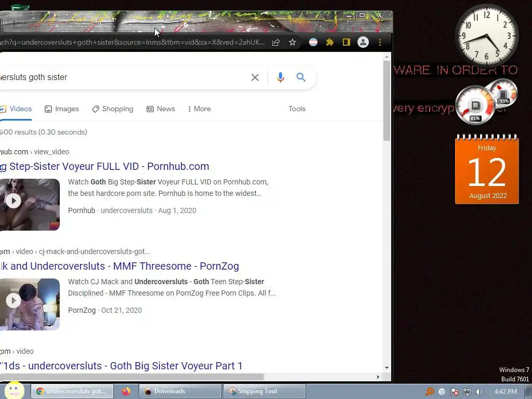
Task: Maximize the Chrome window
Action: 362,15
